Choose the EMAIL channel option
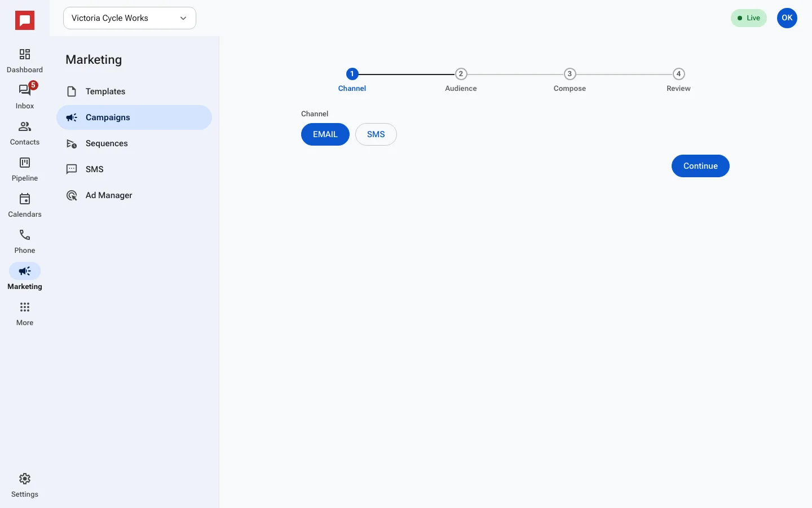The image size is (812, 508). point(325,134)
